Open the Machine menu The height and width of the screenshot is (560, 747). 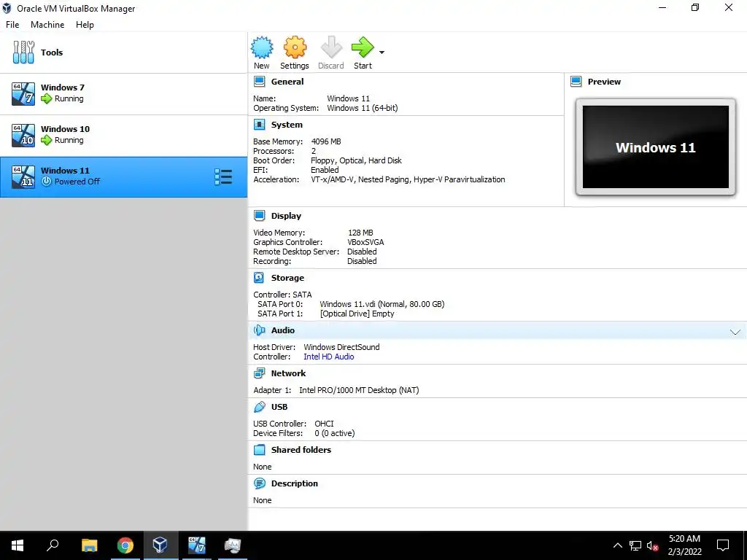[47, 25]
